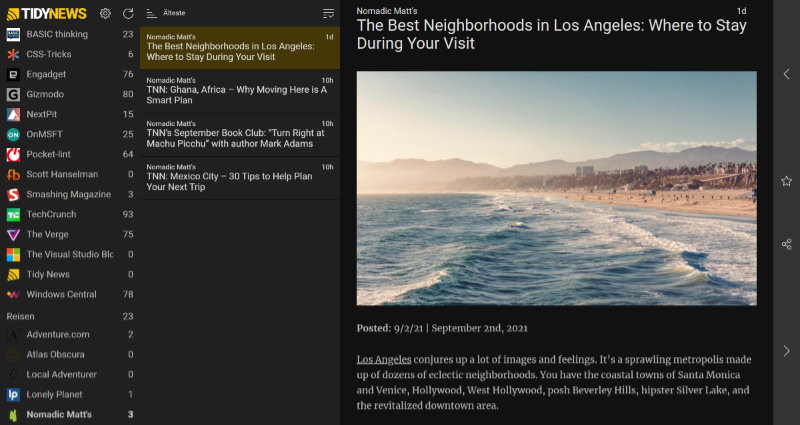800x425 pixels.
Task: Refresh feeds with the reload icon
Action: [128, 14]
